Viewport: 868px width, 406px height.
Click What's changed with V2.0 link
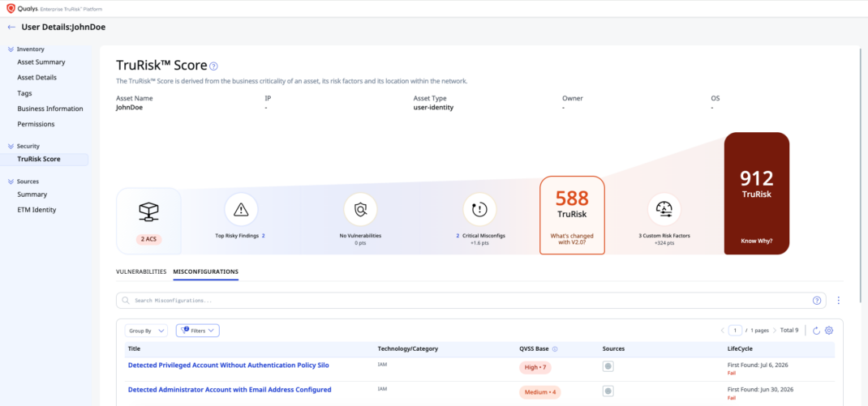pos(572,239)
